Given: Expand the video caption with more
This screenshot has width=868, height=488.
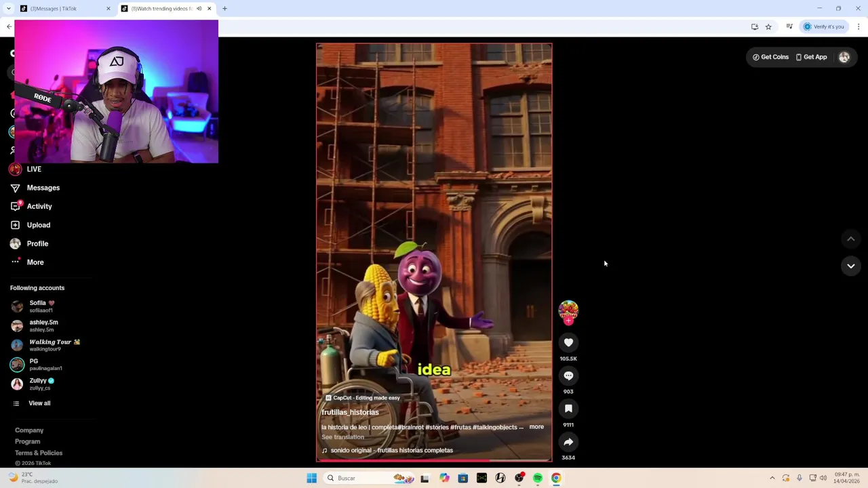Looking at the screenshot, I should [536, 427].
